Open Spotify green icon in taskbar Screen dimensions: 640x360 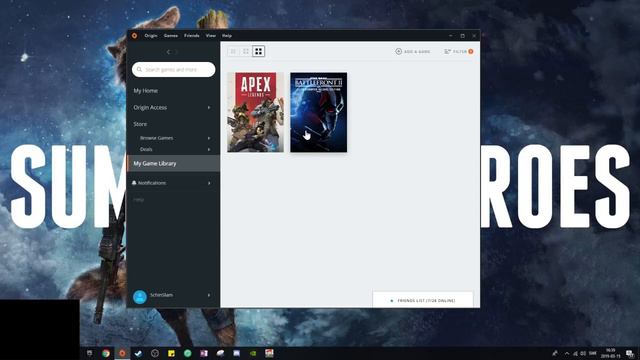(187, 353)
